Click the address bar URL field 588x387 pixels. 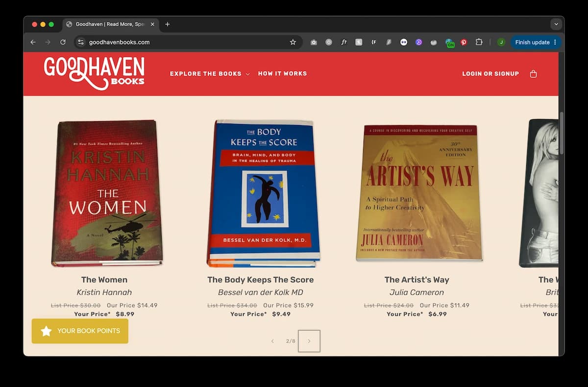[188, 42]
